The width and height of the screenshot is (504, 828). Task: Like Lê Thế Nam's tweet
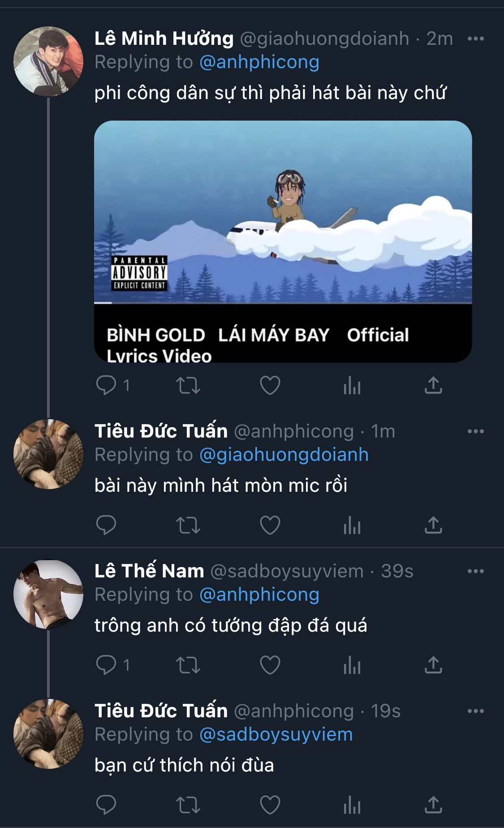270,665
